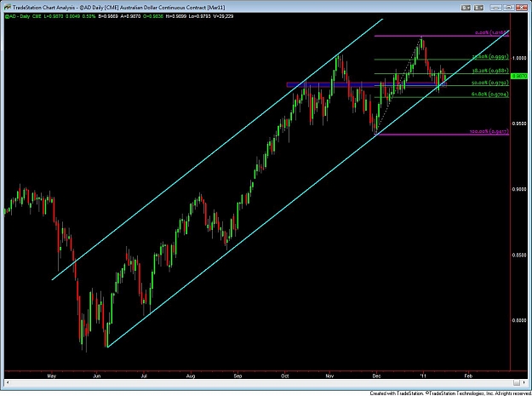Click the Jun label on time axis
Viewport: 532px width, 396px height.
click(x=97, y=376)
